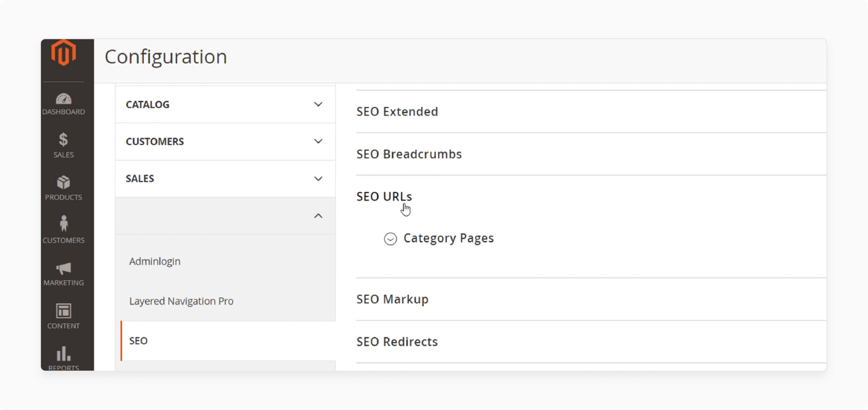Collapse the open section with up chevron
The image size is (868, 410).
[318, 216]
